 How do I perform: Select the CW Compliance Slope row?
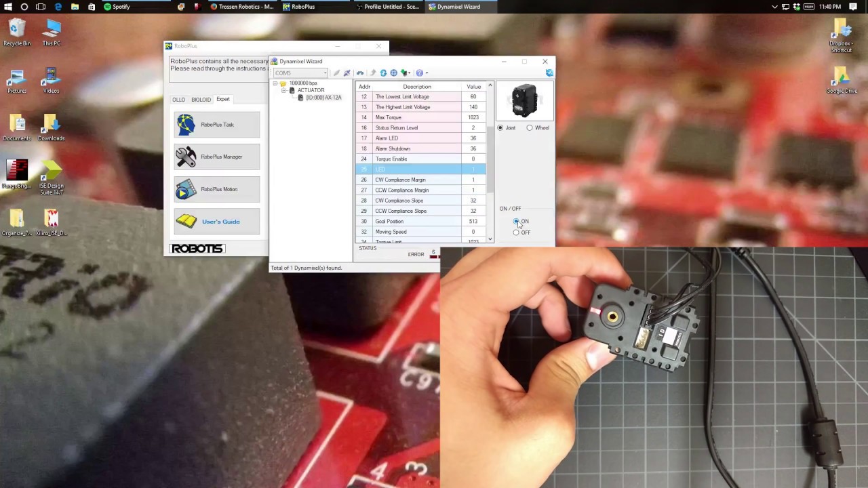421,201
